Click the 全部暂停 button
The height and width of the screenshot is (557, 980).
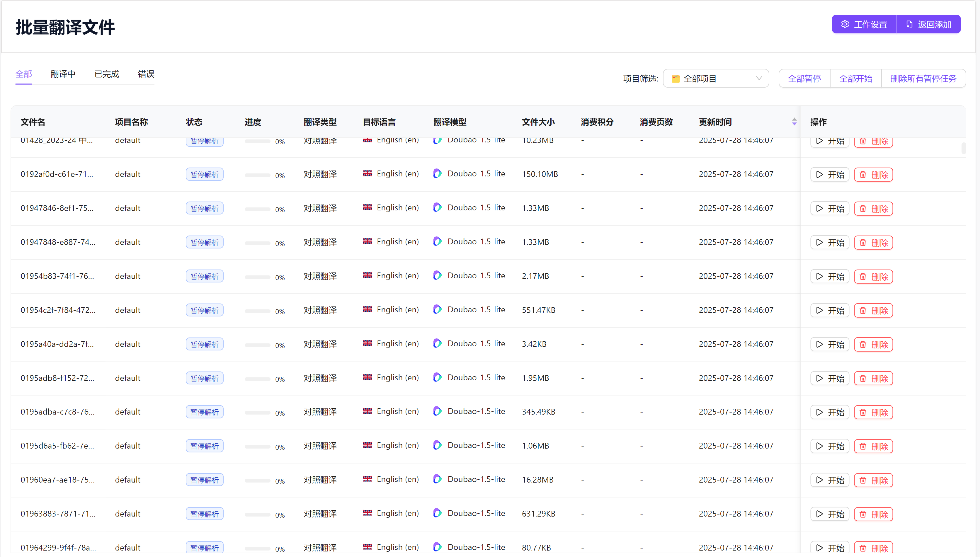804,79
